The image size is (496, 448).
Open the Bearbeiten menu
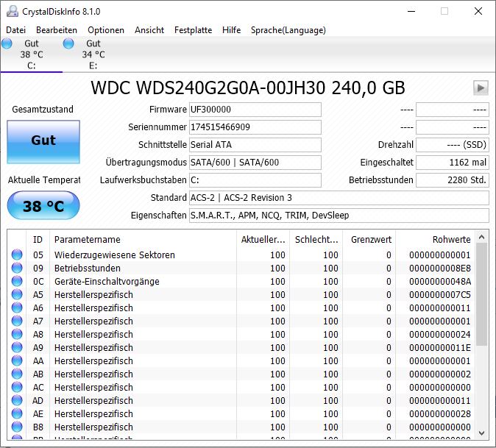pyautogui.click(x=57, y=30)
